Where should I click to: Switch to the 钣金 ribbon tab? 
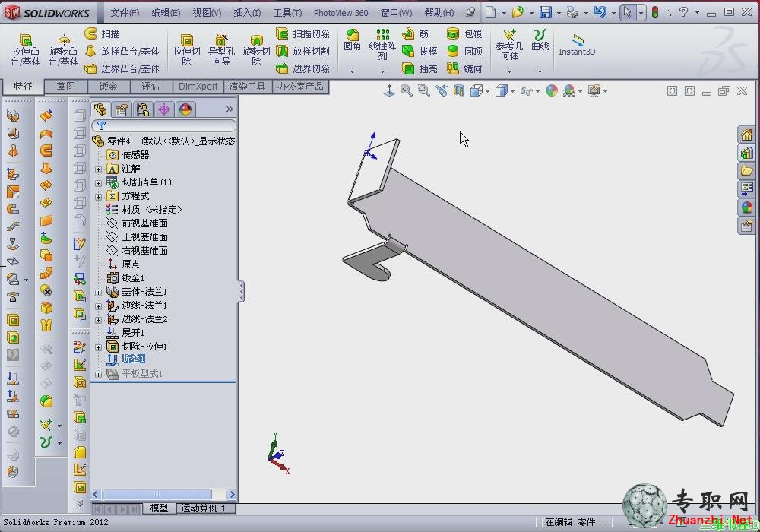tap(108, 86)
